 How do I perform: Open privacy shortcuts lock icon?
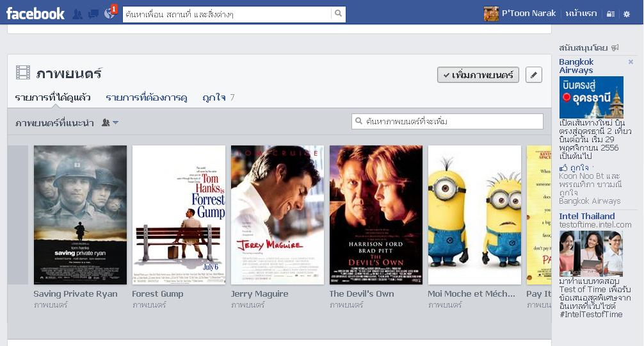tap(611, 13)
